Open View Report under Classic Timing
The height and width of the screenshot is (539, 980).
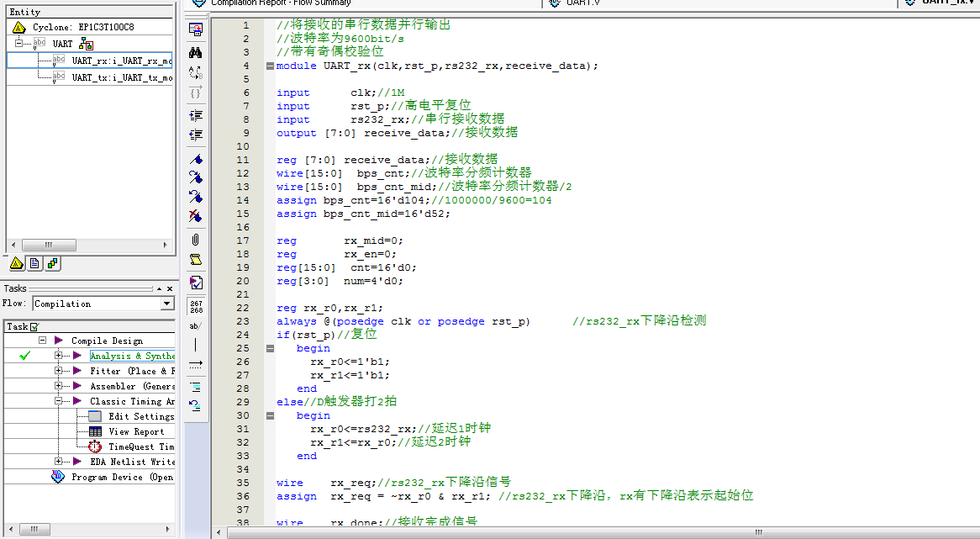pos(136,431)
